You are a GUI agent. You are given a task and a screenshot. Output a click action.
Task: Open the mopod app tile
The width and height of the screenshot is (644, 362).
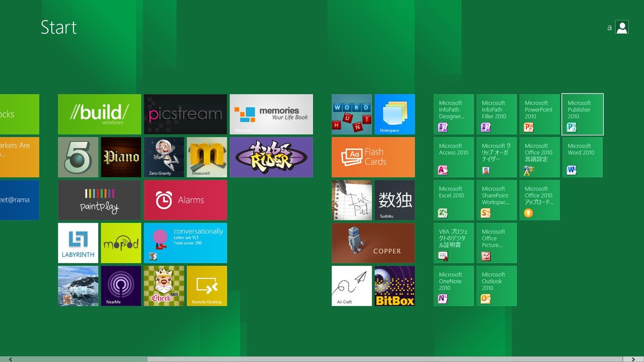[121, 243]
